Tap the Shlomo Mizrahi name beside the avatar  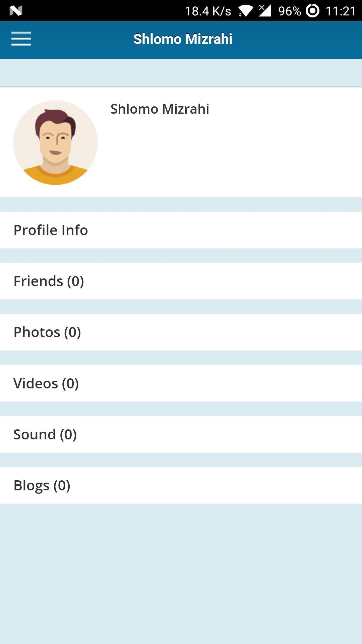(x=160, y=109)
